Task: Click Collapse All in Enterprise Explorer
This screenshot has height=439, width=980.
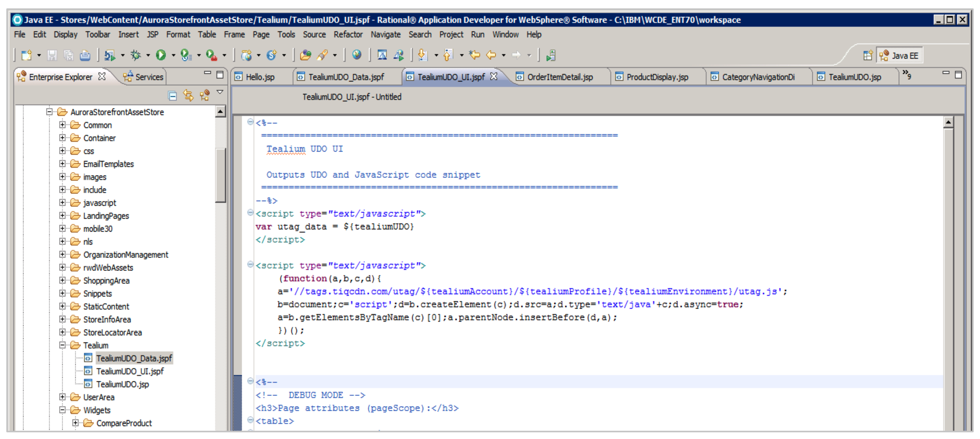Action: (x=172, y=96)
